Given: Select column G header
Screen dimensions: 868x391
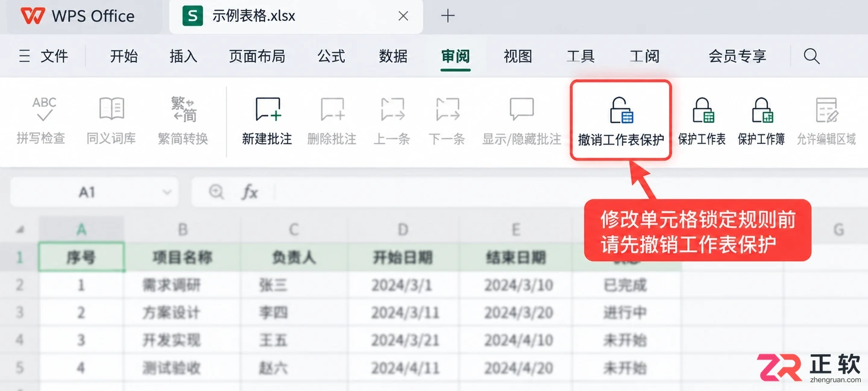Looking at the screenshot, I should click(x=838, y=230).
